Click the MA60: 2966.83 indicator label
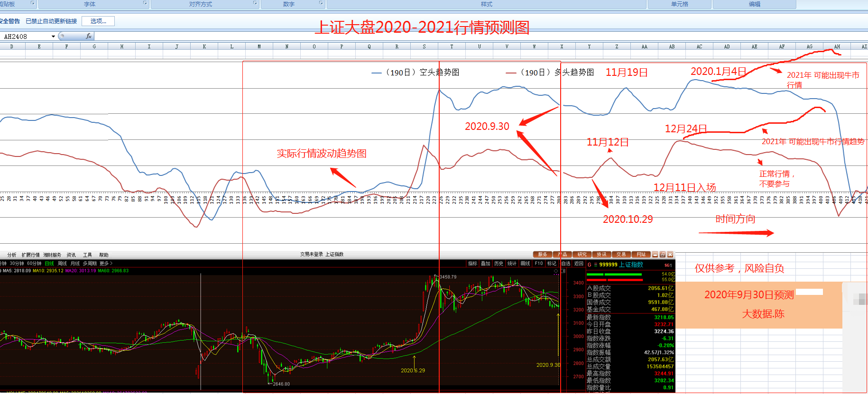This screenshot has height=394, width=868. pos(113,271)
